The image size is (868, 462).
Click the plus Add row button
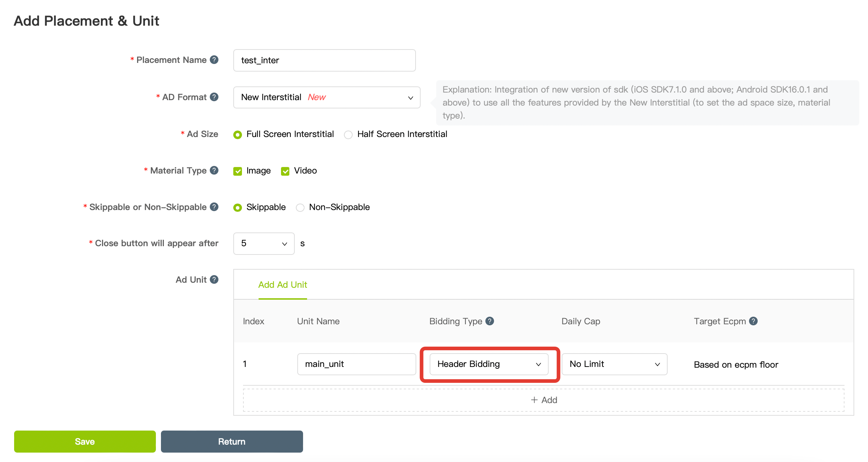(x=544, y=400)
